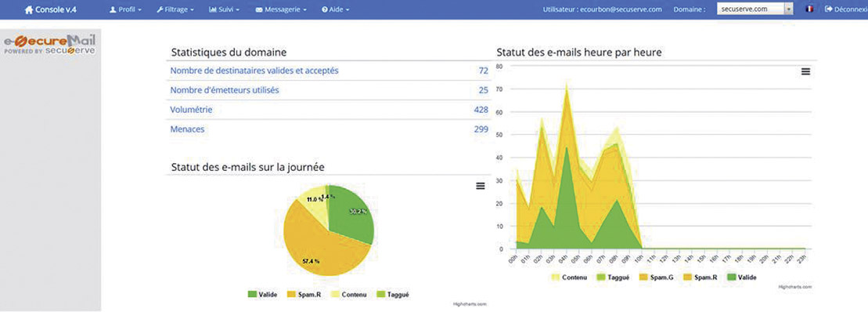The height and width of the screenshot is (312, 868).
Task: Click the e-SecureMail logo
Action: 50,45
